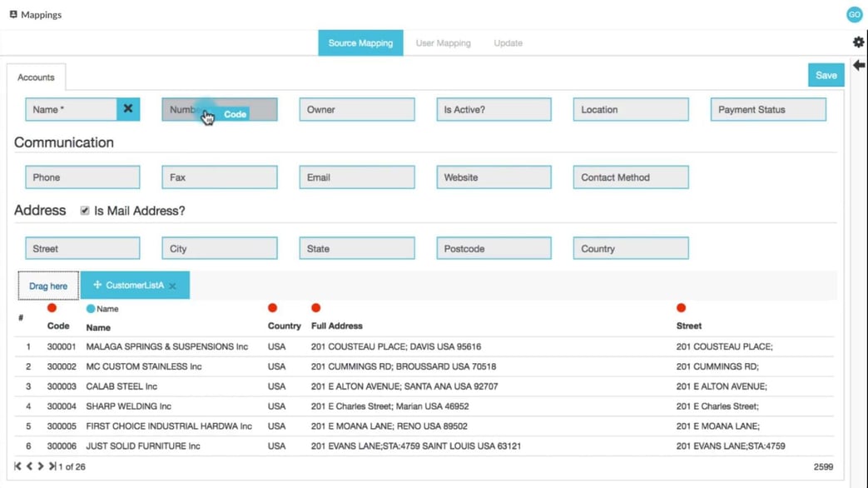The height and width of the screenshot is (488, 868).
Task: Click the move handle on CustomerListA
Action: [97, 285]
